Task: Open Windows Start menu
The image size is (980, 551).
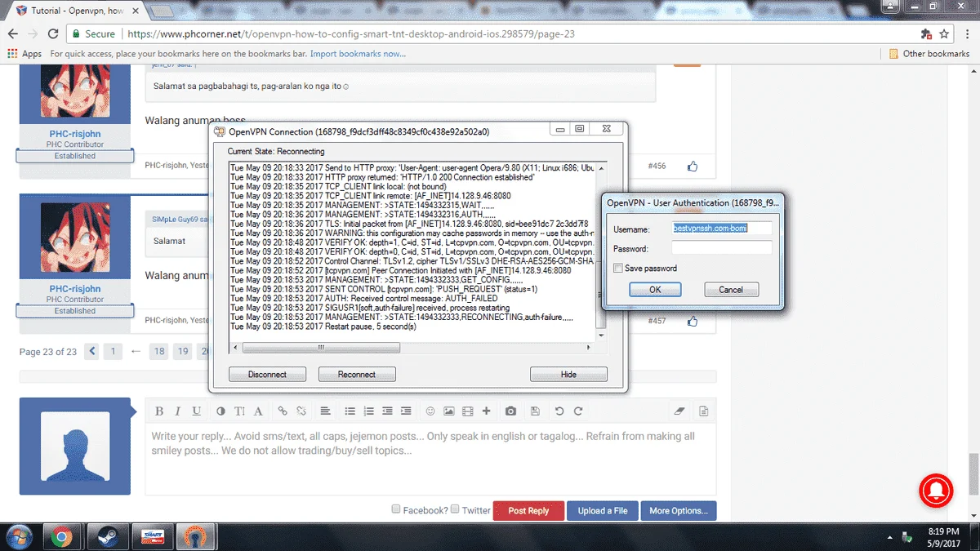Action: click(18, 536)
